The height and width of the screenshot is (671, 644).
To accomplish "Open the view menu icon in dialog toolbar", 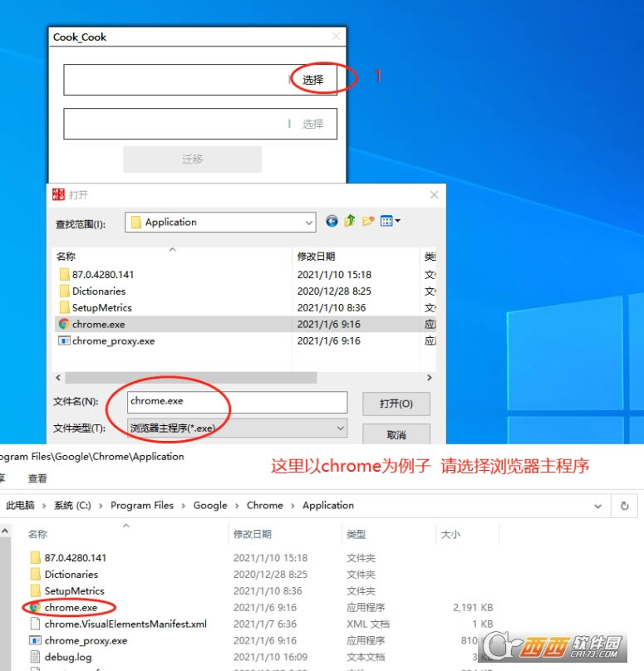I will tap(390, 221).
